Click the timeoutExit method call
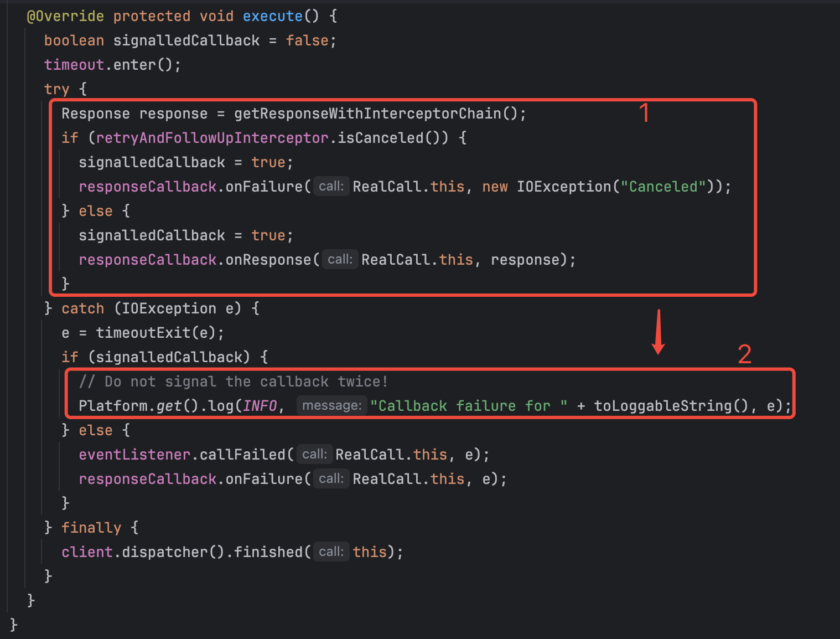840x639 pixels. (143, 333)
